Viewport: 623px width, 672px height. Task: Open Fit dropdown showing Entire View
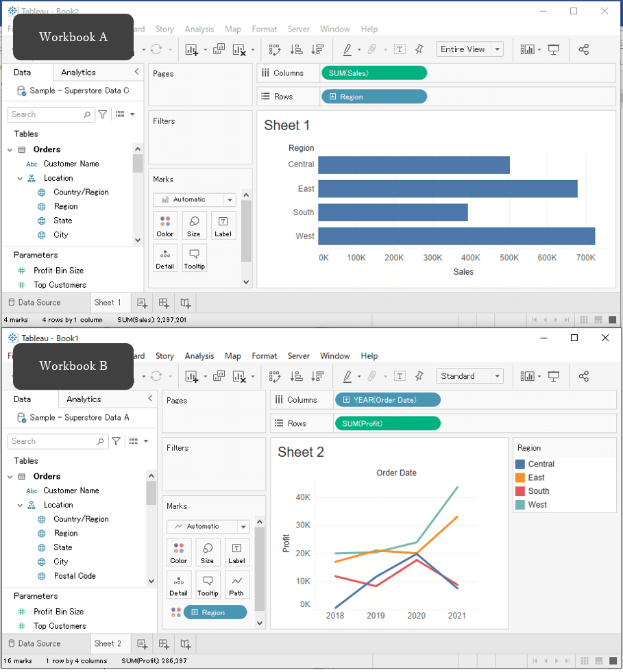coord(469,49)
